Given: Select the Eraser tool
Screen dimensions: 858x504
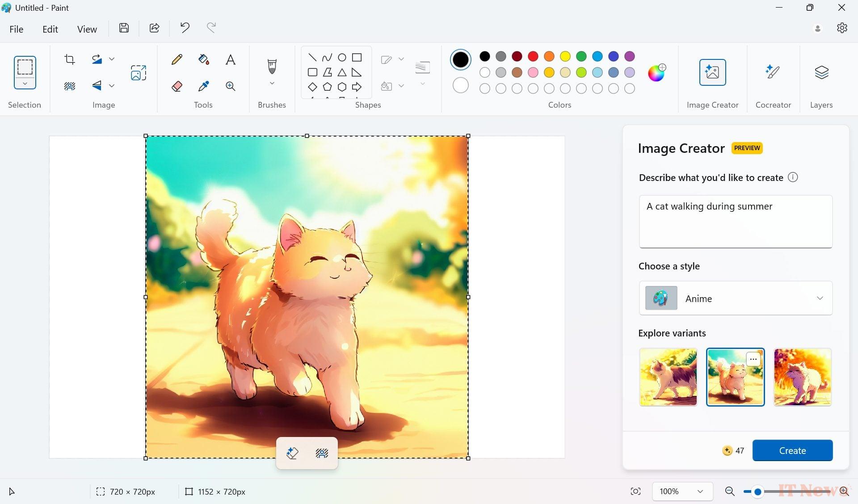Looking at the screenshot, I should [x=177, y=86].
